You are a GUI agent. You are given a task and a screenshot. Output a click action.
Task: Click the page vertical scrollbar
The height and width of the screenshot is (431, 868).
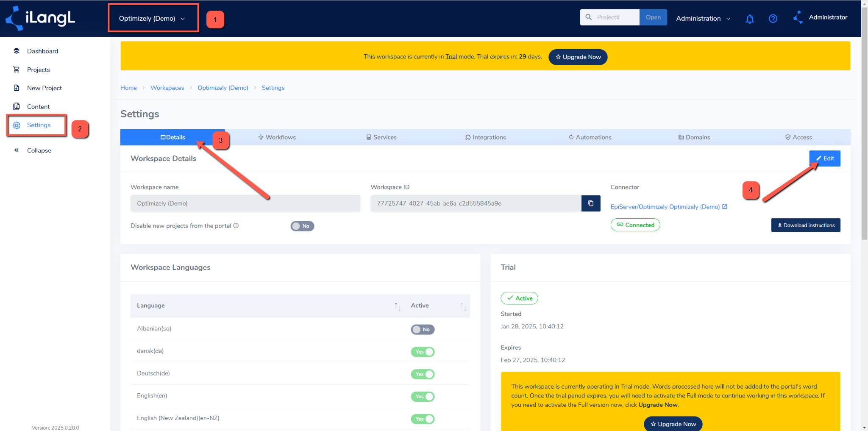pyautogui.click(x=864, y=123)
